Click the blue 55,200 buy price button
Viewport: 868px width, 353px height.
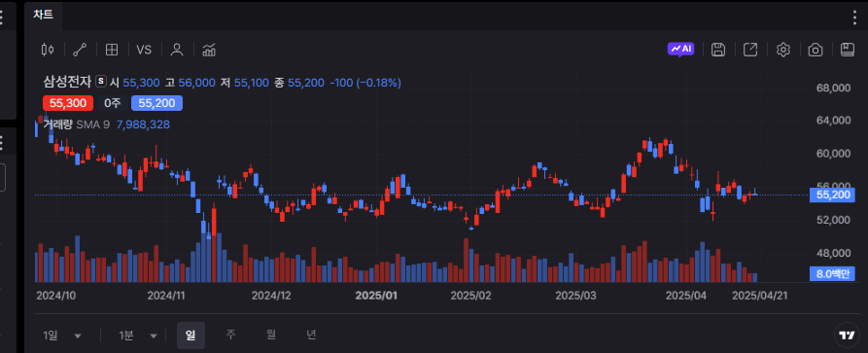[x=156, y=103]
